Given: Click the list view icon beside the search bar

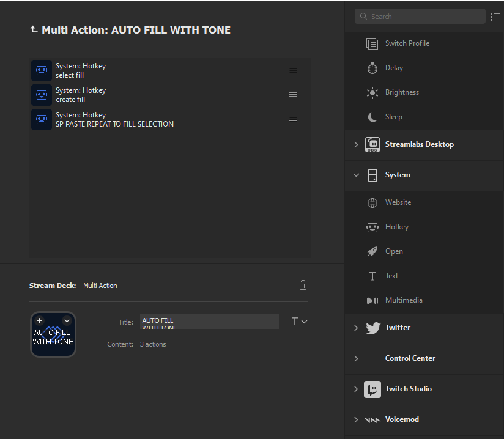Looking at the screenshot, I should [495, 17].
